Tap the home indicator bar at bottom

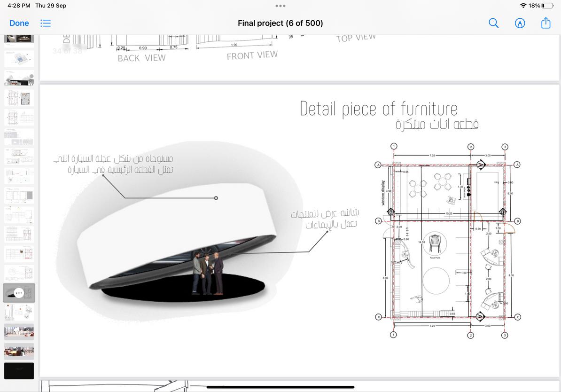[280, 387]
